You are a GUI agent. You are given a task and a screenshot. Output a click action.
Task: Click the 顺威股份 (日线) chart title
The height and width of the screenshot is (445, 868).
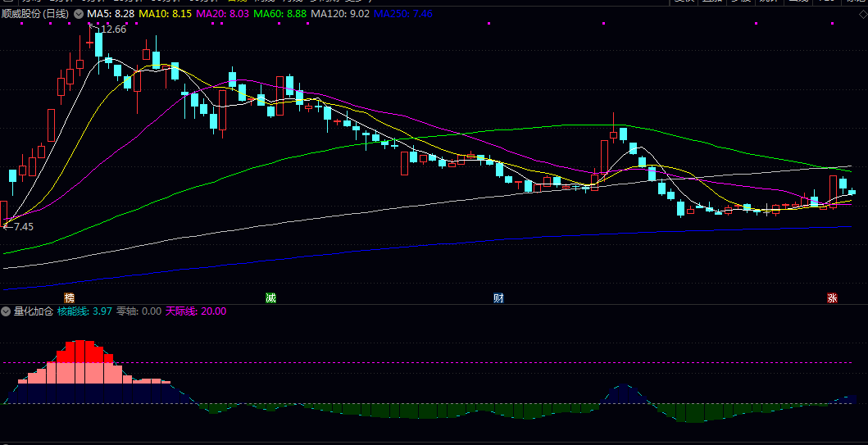point(35,15)
